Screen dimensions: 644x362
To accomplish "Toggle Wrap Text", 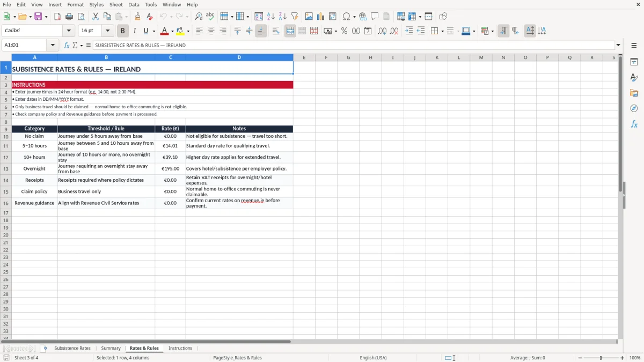I will coord(276,31).
